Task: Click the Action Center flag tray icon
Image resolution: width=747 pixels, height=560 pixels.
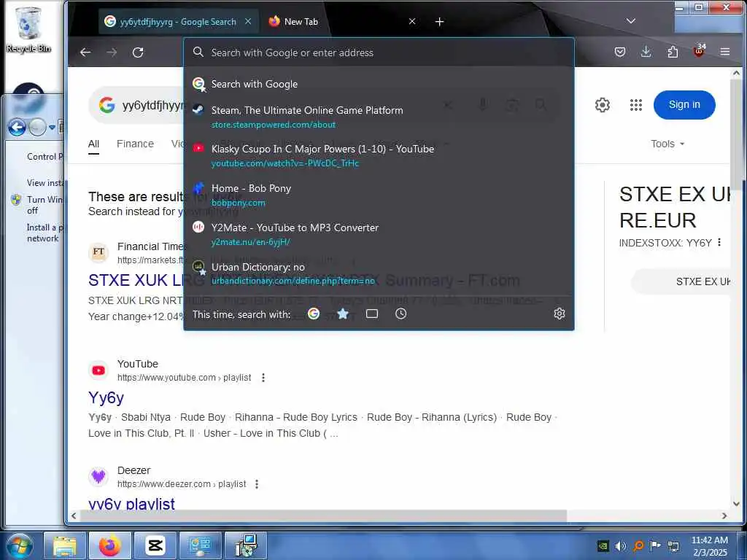Action: (x=656, y=545)
